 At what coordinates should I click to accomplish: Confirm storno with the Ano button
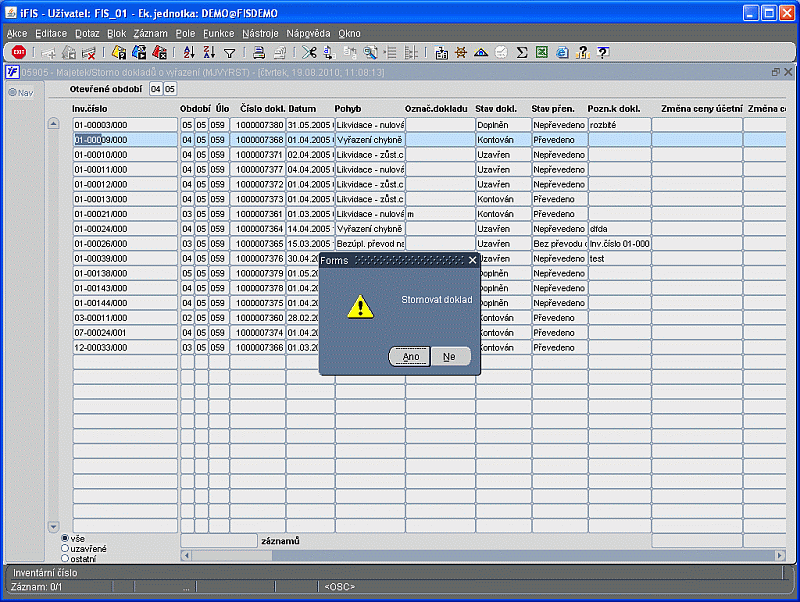(x=410, y=357)
